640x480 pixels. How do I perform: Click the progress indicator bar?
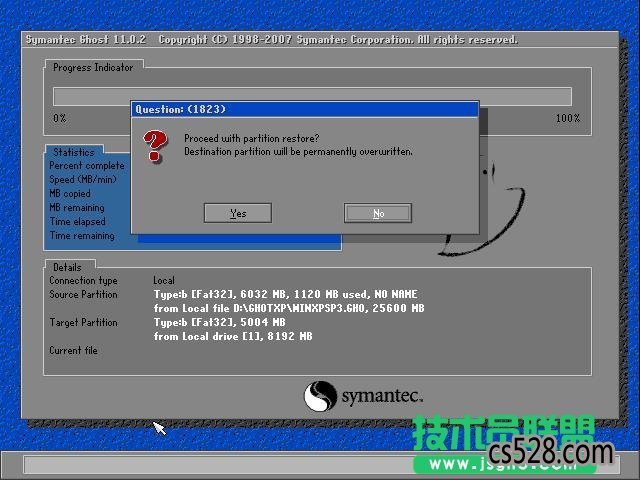[x=312, y=97]
